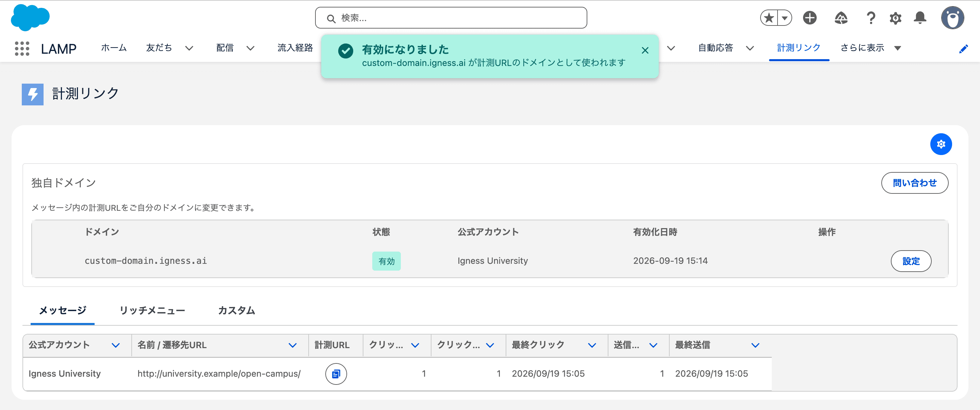Open the クリック... column menu chevron

click(x=490, y=345)
